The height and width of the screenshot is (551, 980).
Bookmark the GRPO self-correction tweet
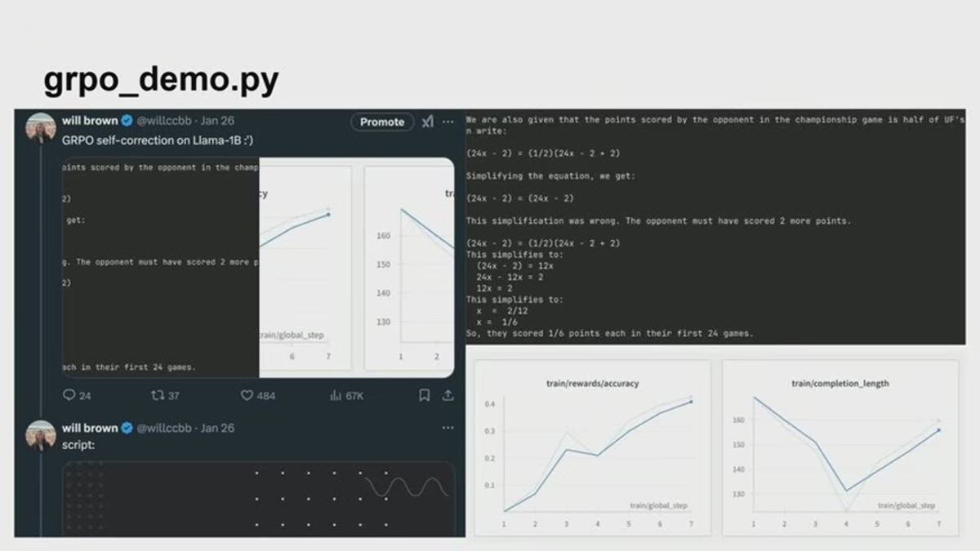(x=425, y=395)
